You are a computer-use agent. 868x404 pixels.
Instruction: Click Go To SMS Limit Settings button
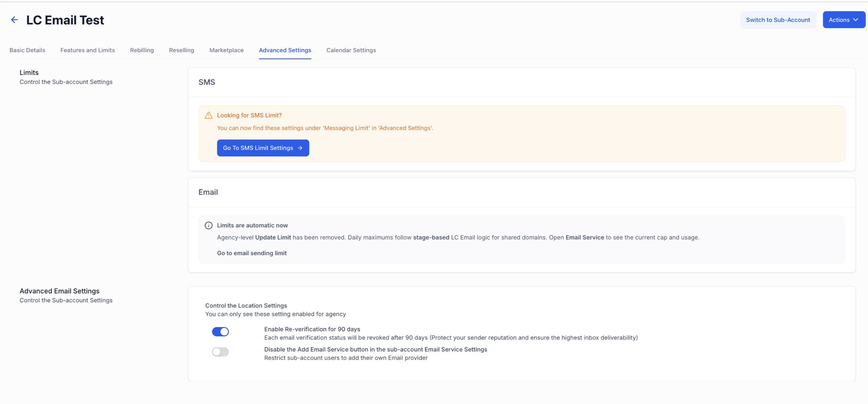[x=263, y=148]
